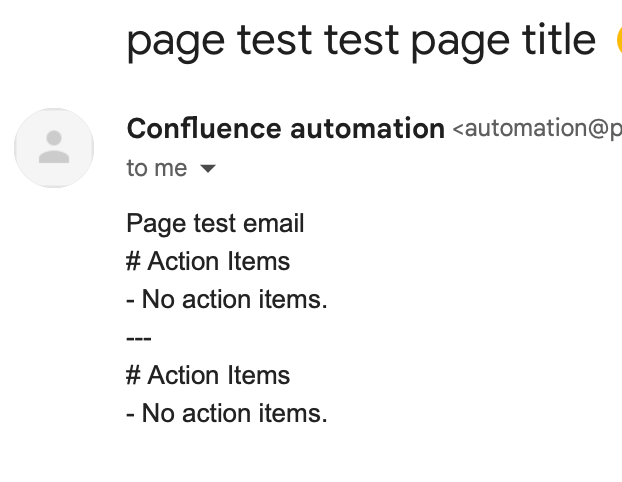Click the email subject heading text

tap(360, 41)
